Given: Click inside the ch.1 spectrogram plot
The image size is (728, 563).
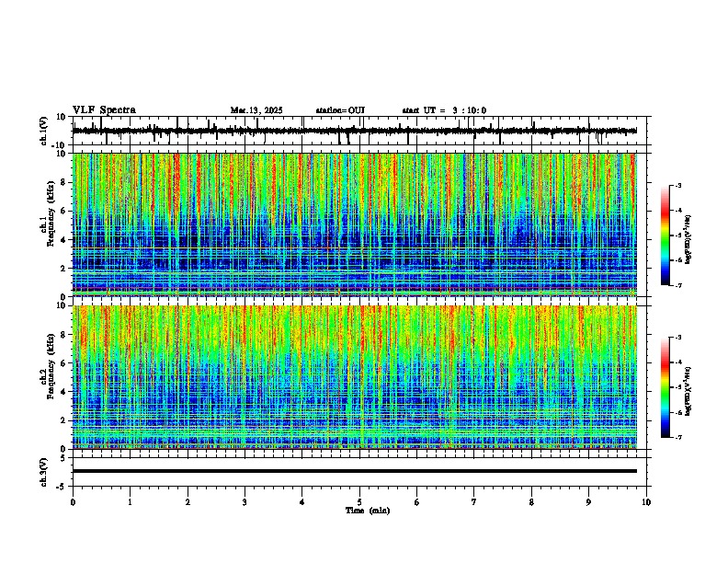Looking at the screenshot, I should [355, 224].
